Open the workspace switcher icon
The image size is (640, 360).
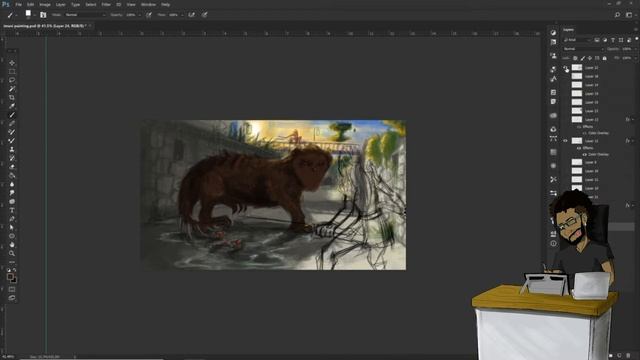point(629,15)
